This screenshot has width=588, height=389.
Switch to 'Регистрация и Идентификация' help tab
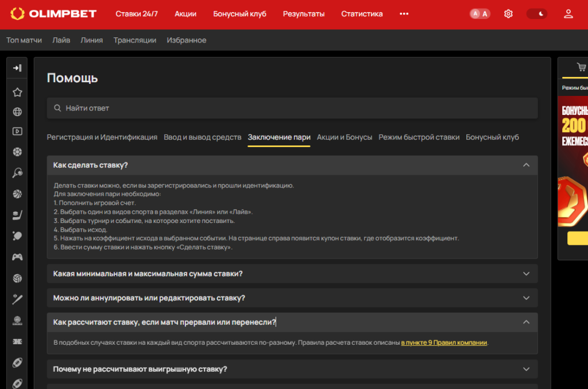tap(102, 137)
